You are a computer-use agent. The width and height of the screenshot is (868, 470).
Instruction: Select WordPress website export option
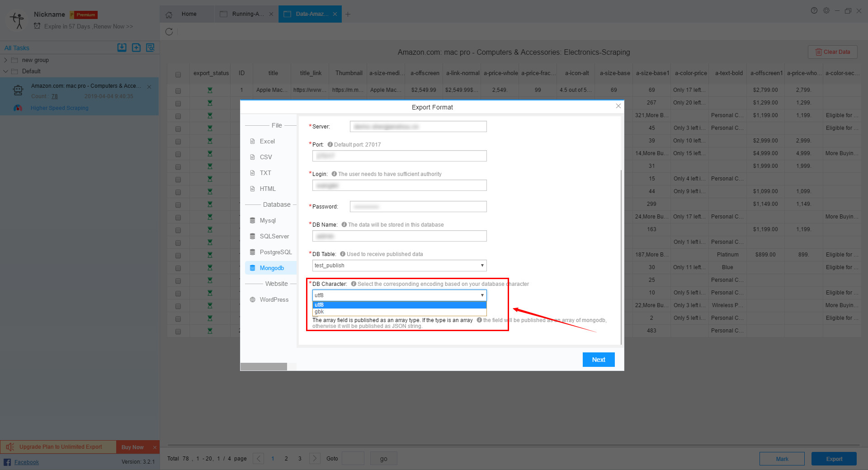[x=274, y=299]
